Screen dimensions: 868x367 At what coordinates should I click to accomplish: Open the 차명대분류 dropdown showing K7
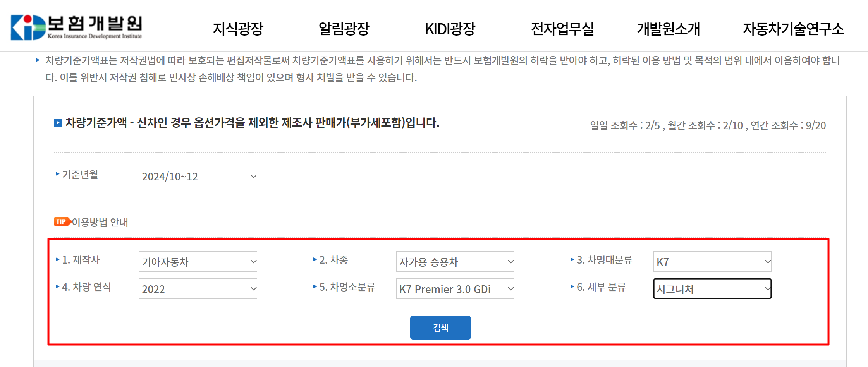point(712,261)
